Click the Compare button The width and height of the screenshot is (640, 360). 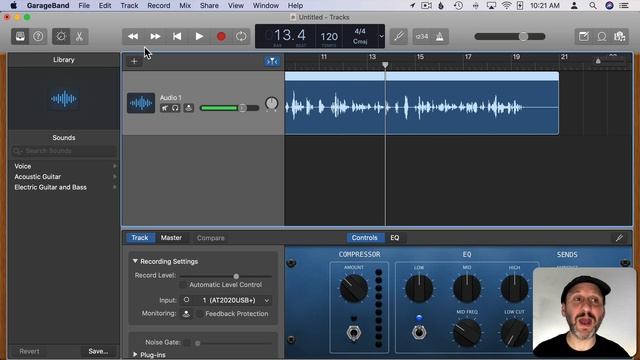[211, 238]
